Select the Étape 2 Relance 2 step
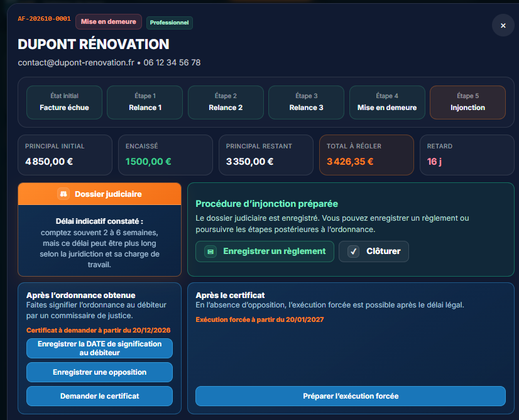The height and width of the screenshot is (420, 519). 226,102
